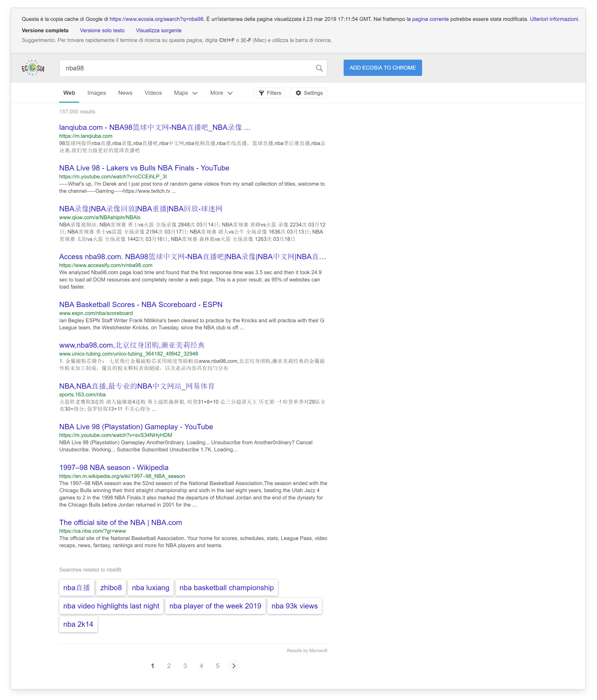Screen dimensions: 597x700
Task: Switch to the Videos tab
Action: click(x=153, y=93)
